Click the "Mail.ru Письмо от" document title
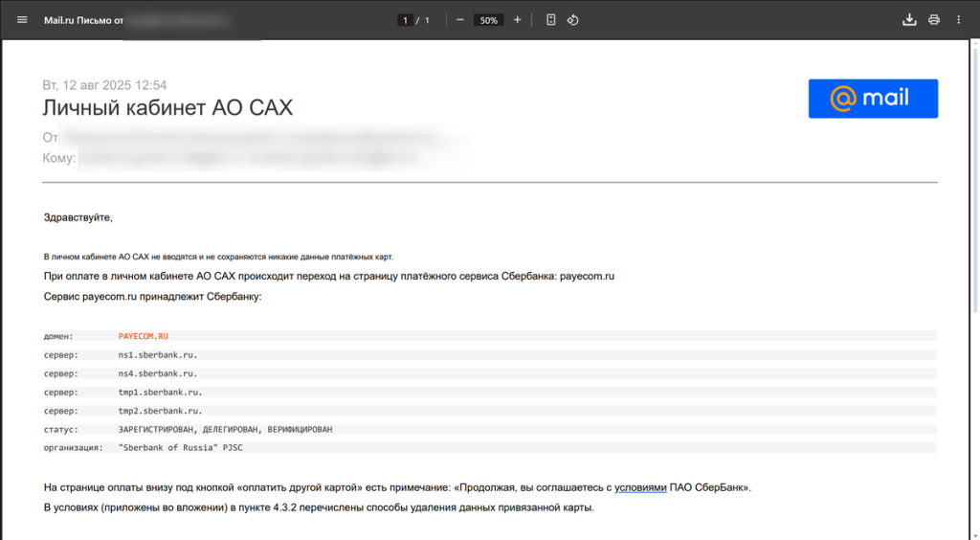The width and height of the screenshot is (980, 540). coord(84,20)
